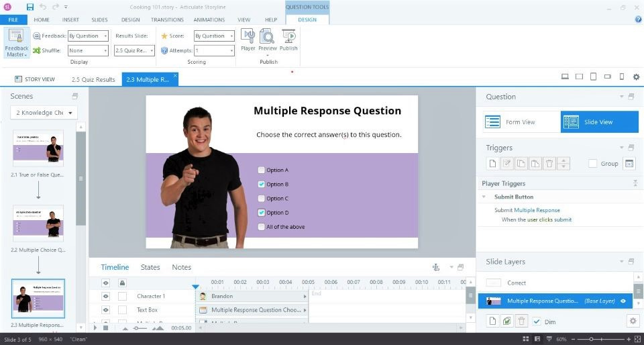Create a new trigger
This screenshot has width=644, height=345.
pos(492,164)
